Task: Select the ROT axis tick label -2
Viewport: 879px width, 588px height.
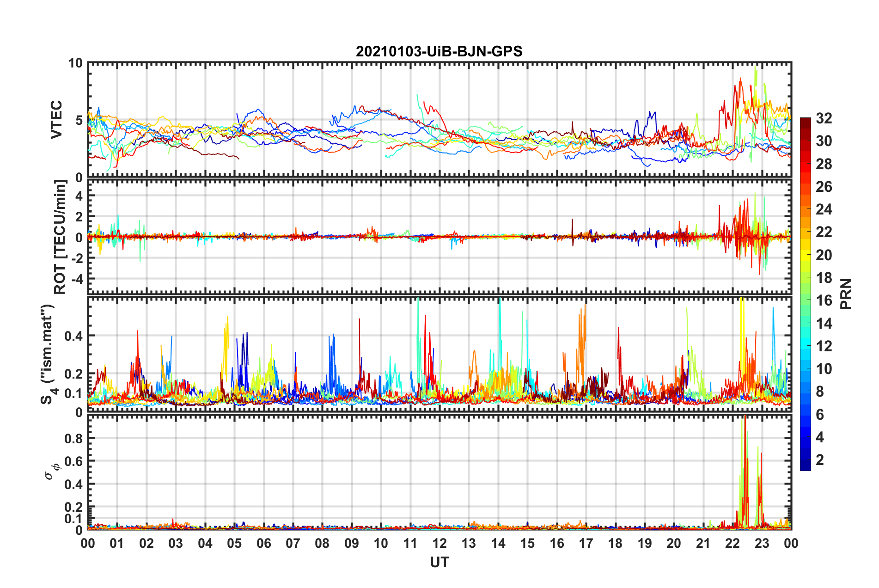Action: [x=77, y=258]
